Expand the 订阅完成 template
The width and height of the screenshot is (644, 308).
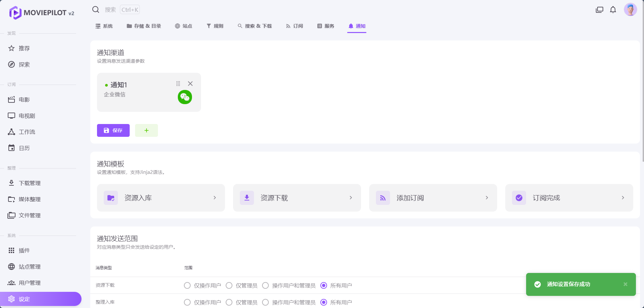[x=569, y=198]
